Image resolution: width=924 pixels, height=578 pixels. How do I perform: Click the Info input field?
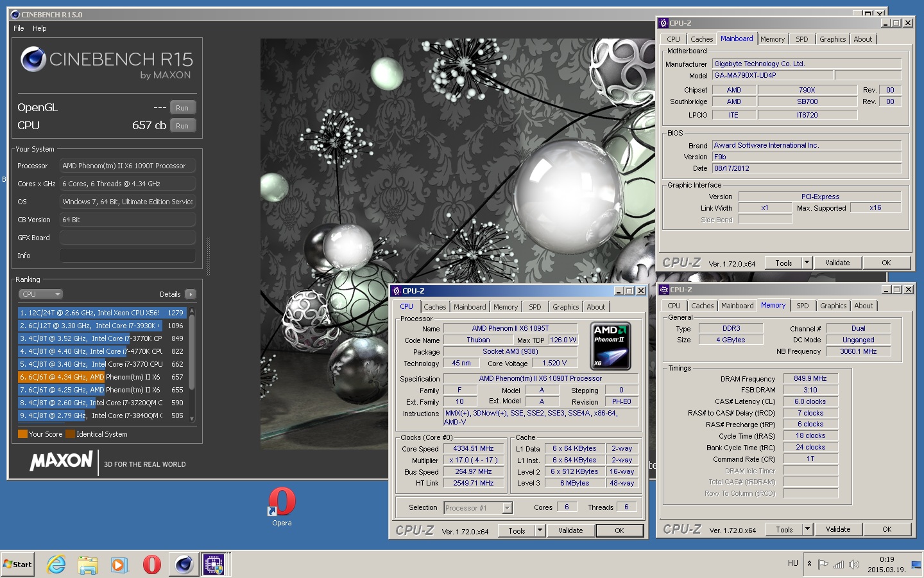[x=128, y=256]
